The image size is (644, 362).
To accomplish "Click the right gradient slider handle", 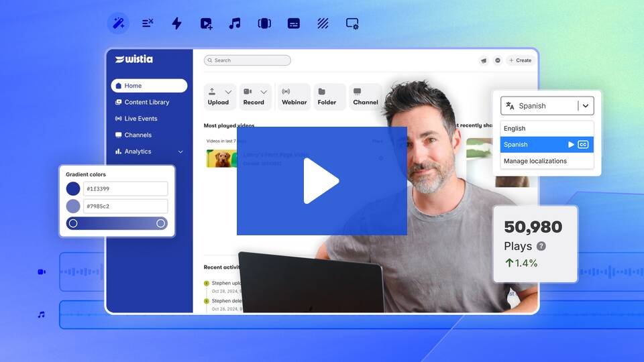I will [160, 223].
